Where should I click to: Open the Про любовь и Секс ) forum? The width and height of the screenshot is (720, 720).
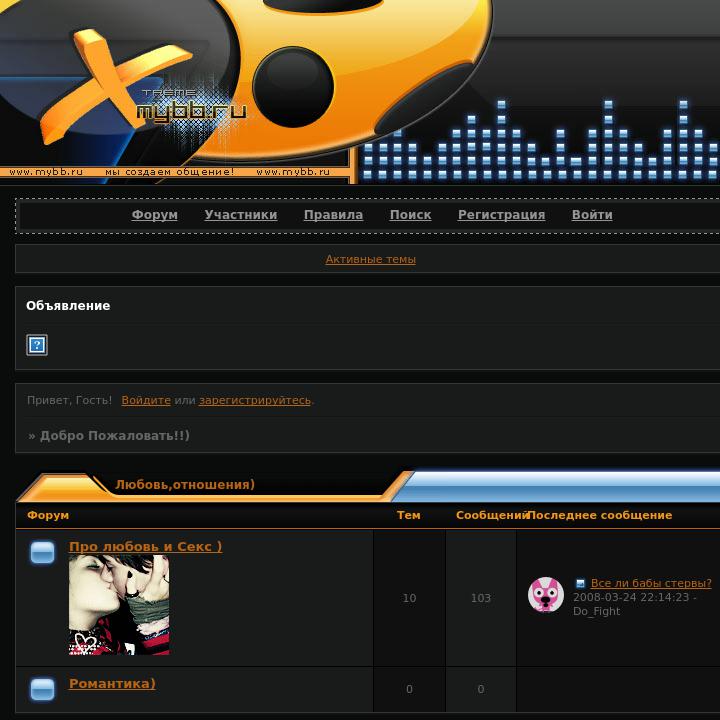click(146, 546)
